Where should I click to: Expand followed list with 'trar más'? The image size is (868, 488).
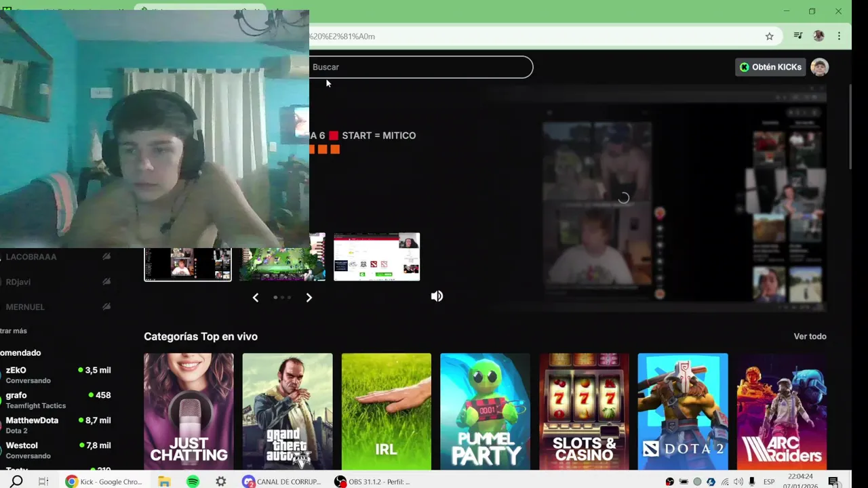click(x=14, y=331)
